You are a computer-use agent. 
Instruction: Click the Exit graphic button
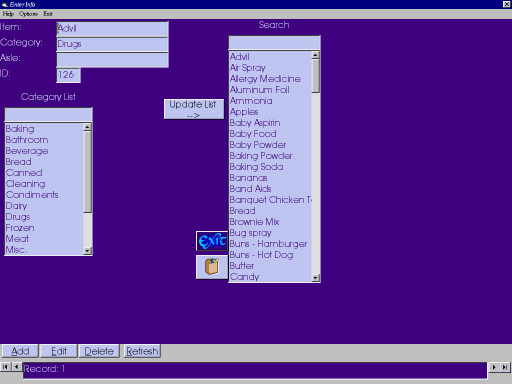(x=212, y=241)
